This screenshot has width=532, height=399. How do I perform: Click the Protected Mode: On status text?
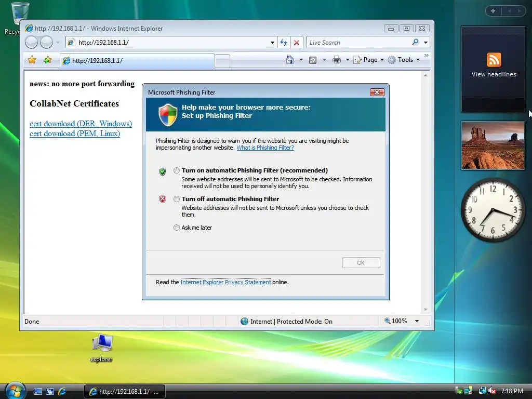(x=304, y=321)
